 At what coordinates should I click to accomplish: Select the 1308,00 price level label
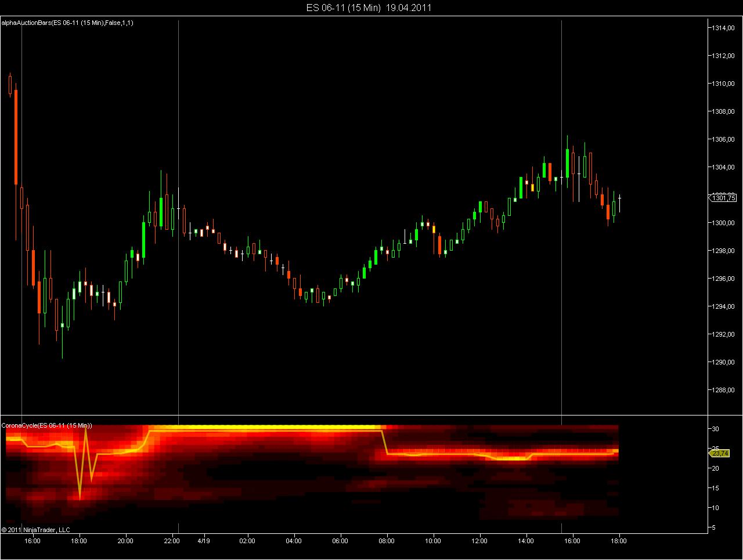724,111
